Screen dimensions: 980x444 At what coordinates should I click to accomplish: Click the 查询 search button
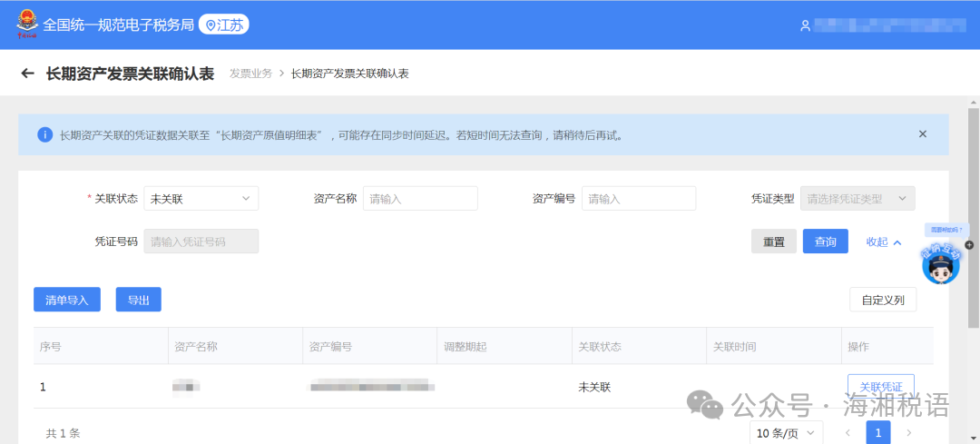tap(825, 242)
